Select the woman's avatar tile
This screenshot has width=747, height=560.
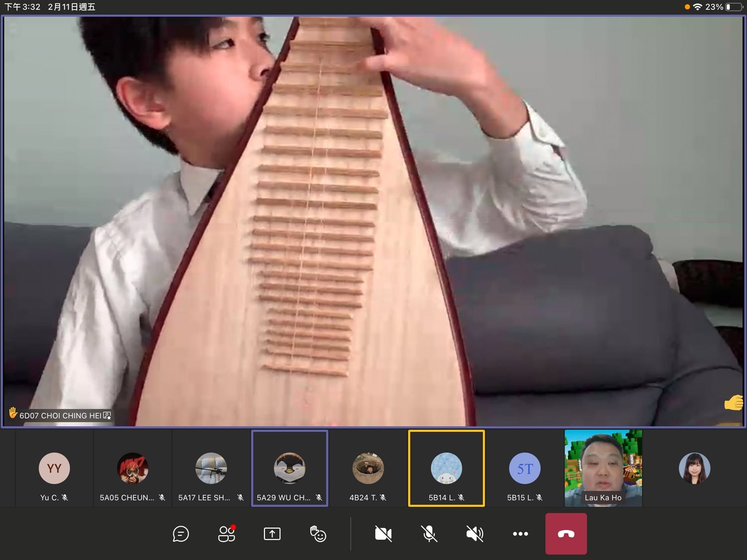(x=694, y=469)
